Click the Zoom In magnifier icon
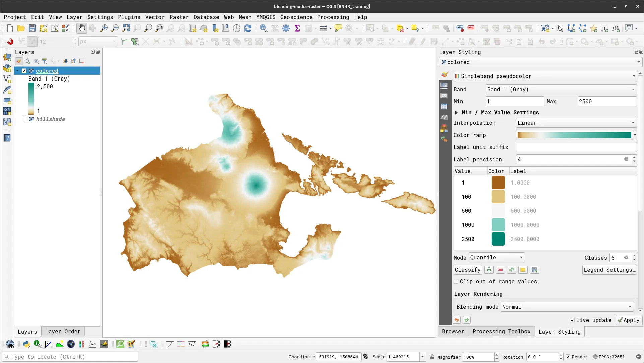The image size is (644, 363). pos(104,29)
